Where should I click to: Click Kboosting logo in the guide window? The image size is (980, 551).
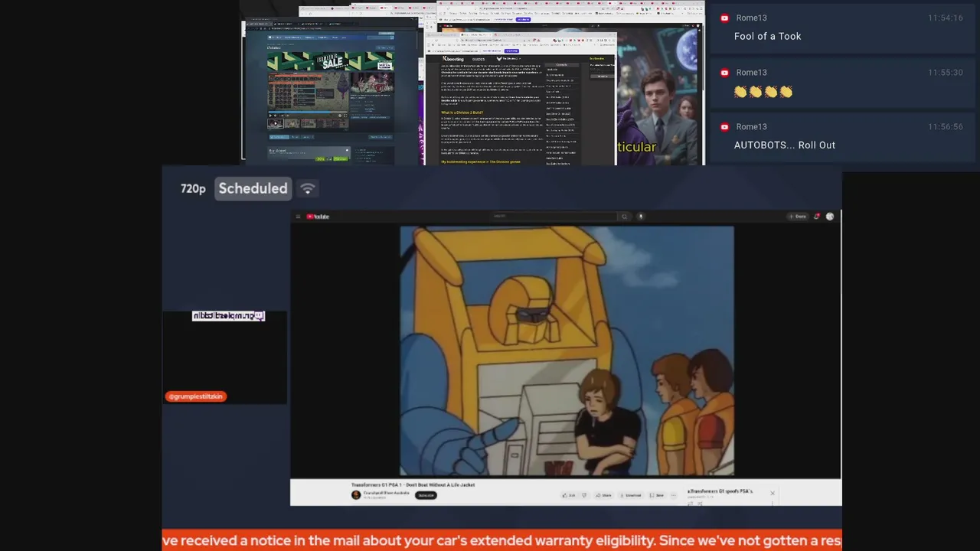[x=454, y=59]
